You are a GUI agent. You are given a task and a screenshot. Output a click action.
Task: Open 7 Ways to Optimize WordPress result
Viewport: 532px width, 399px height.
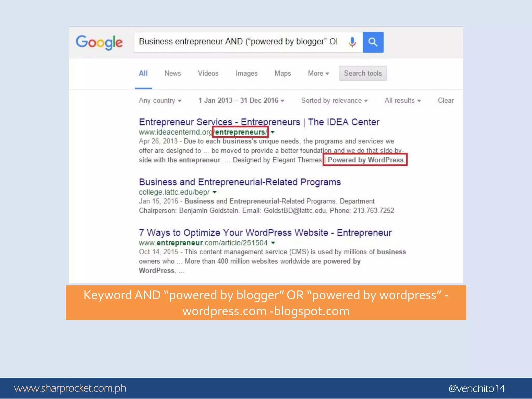point(265,233)
